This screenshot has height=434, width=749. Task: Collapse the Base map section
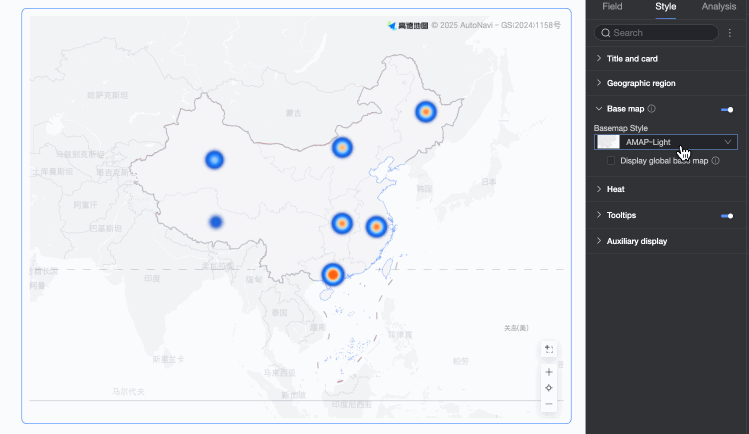coord(599,109)
